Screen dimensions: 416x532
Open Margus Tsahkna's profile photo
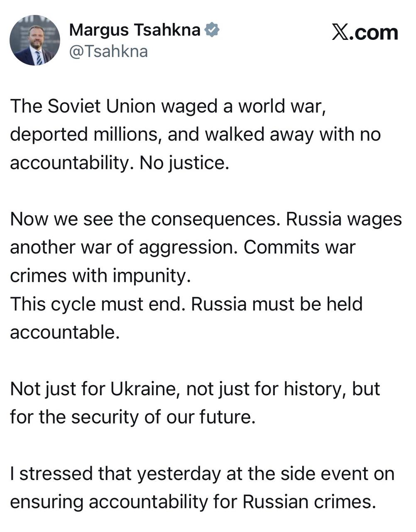point(34,40)
